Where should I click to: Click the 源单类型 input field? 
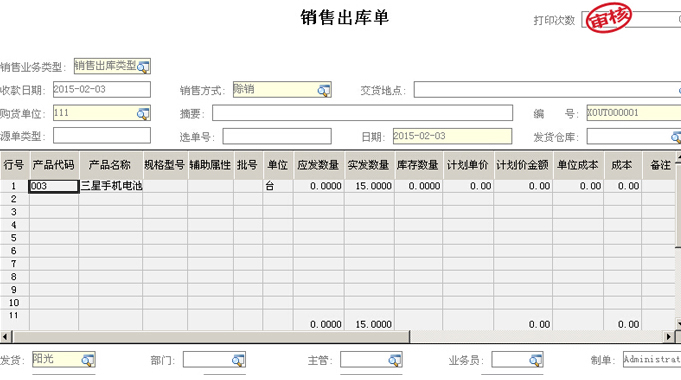[102, 135]
